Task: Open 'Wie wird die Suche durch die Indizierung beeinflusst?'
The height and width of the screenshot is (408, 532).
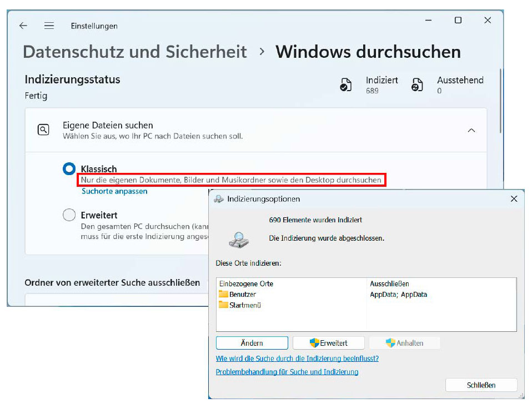Action: click(x=297, y=359)
